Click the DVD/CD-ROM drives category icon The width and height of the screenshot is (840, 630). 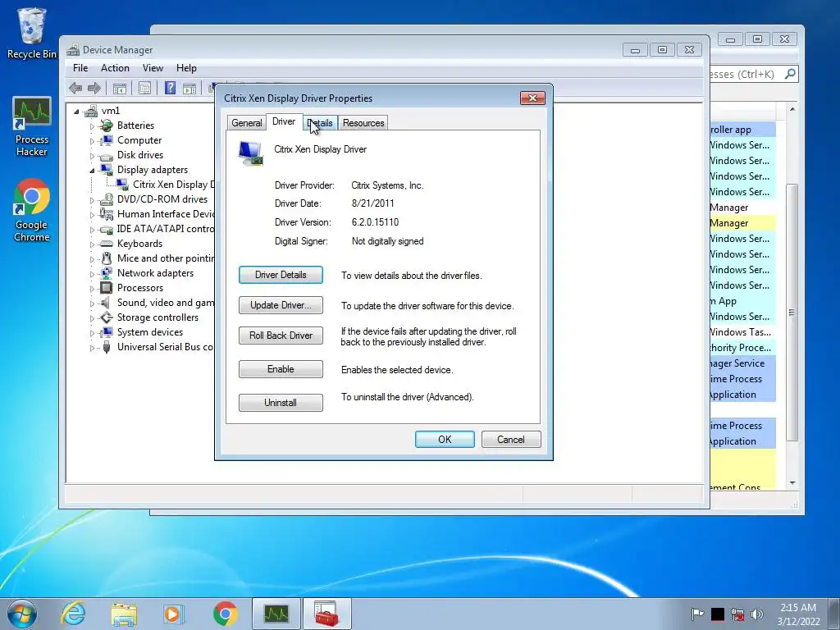(107, 199)
